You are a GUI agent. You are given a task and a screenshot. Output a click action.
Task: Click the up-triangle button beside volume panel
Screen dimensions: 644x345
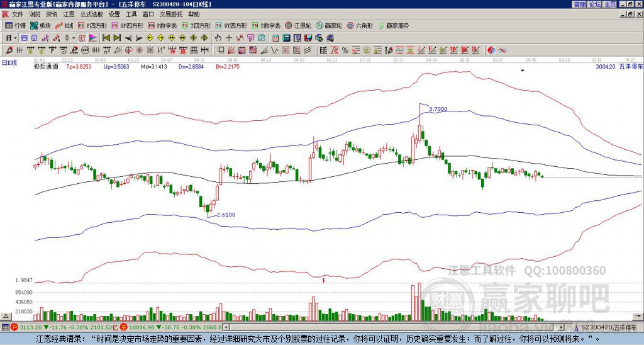point(6,316)
